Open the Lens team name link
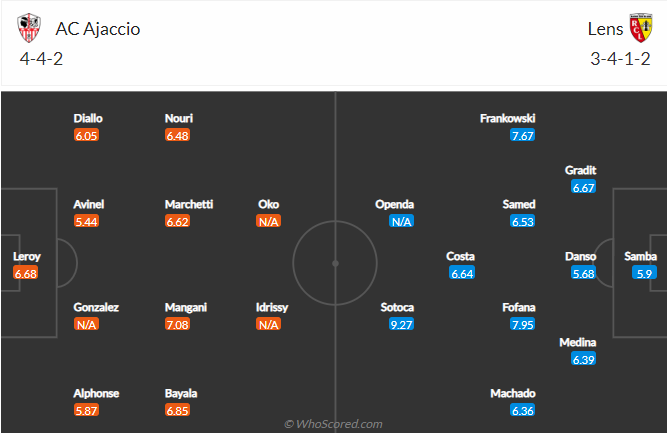Image resolution: width=667 pixels, height=433 pixels. [x=605, y=29]
